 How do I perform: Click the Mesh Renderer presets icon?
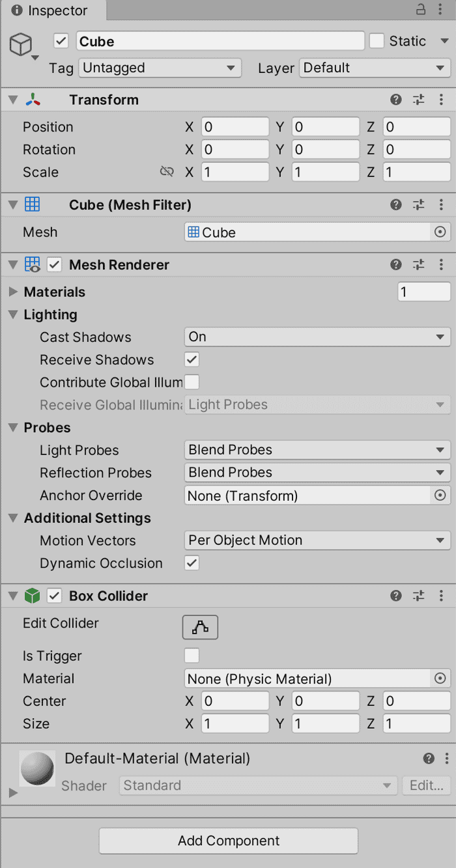pyautogui.click(x=419, y=264)
